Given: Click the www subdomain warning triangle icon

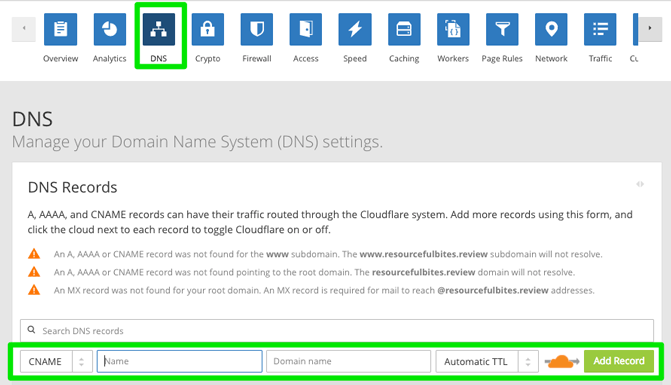Looking at the screenshot, I should click(x=34, y=254).
